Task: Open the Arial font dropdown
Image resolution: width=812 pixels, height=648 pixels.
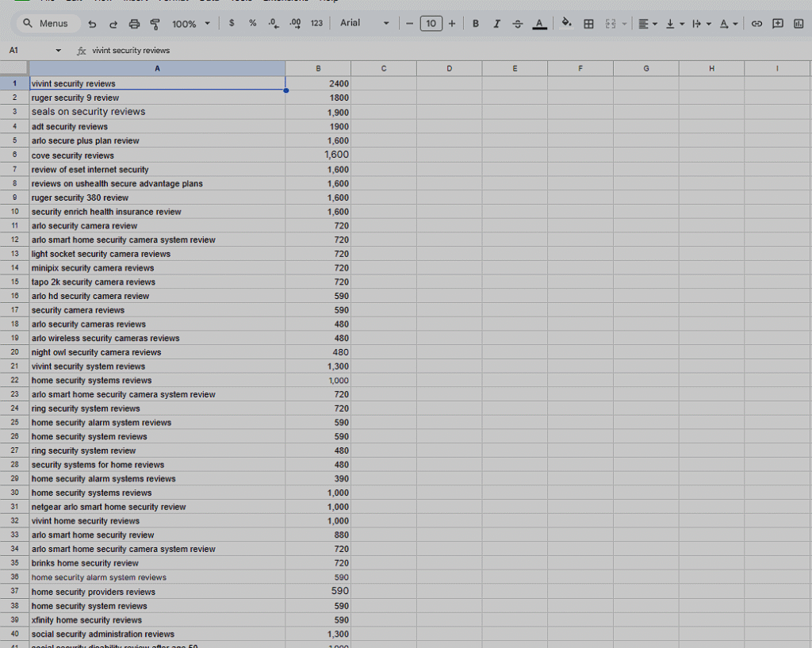Action: coord(365,23)
